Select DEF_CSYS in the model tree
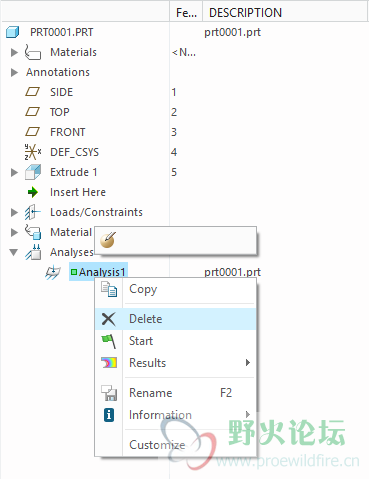The width and height of the screenshot is (369, 479). 75,152
